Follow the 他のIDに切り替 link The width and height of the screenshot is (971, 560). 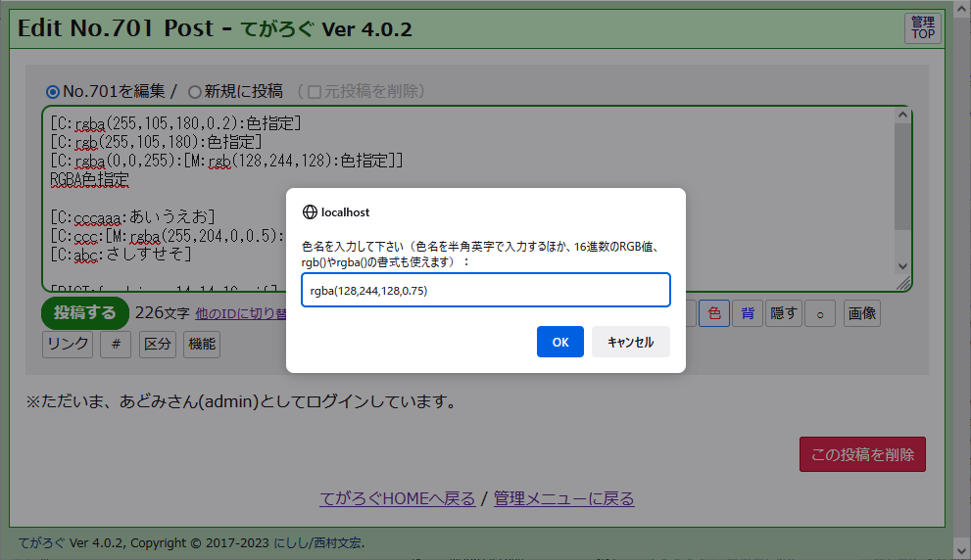tap(240, 313)
